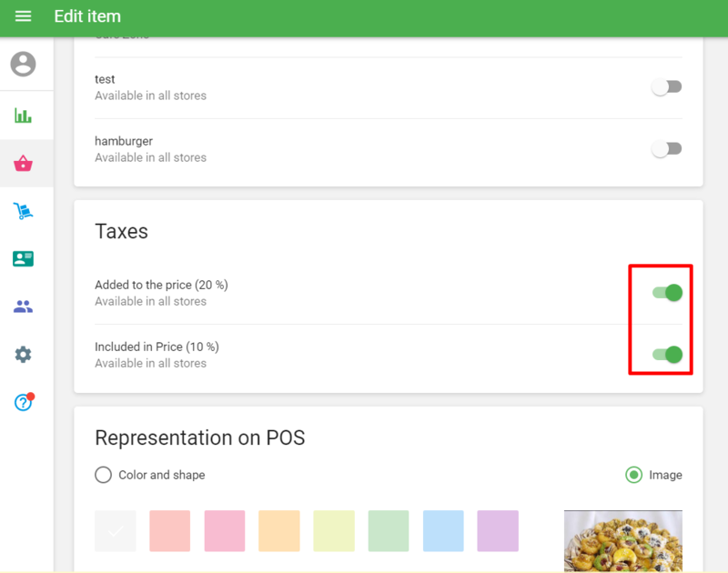This screenshot has width=728, height=573.
Task: Open the Employees ID card icon
Action: pos(24,259)
